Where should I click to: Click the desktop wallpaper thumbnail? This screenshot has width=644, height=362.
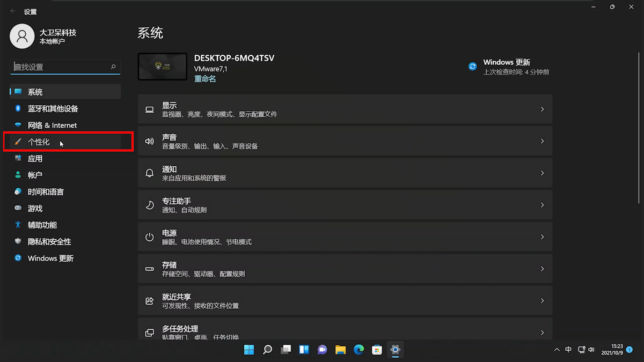[x=163, y=67]
